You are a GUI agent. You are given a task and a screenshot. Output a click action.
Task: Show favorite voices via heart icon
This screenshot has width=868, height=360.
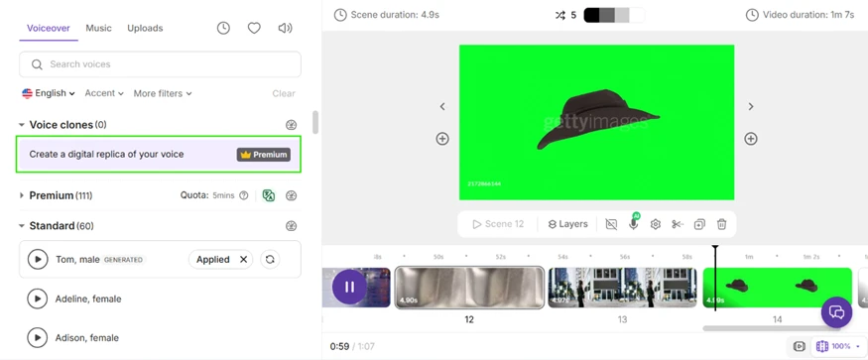click(x=254, y=28)
